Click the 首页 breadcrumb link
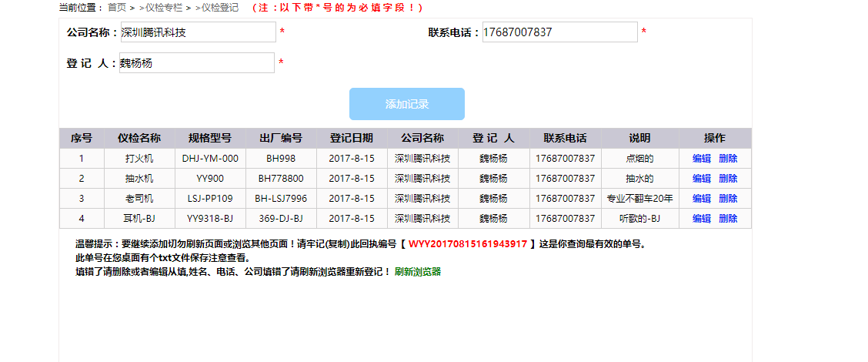 [x=117, y=8]
